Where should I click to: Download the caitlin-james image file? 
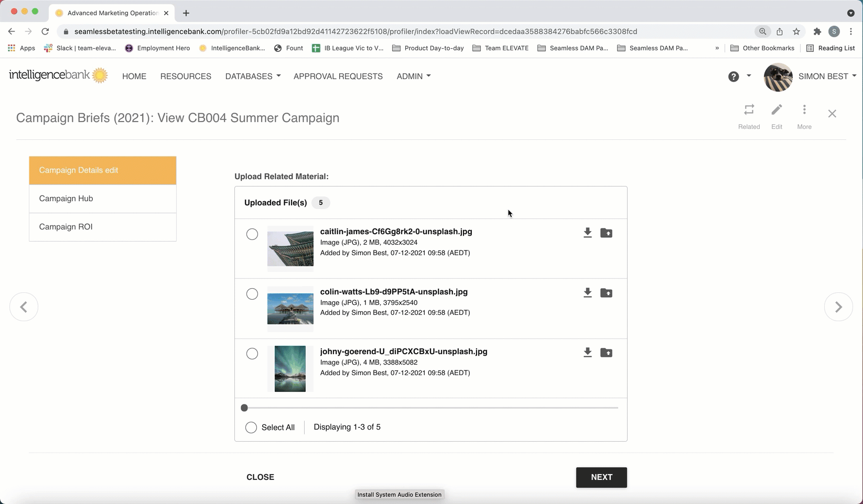[587, 233]
